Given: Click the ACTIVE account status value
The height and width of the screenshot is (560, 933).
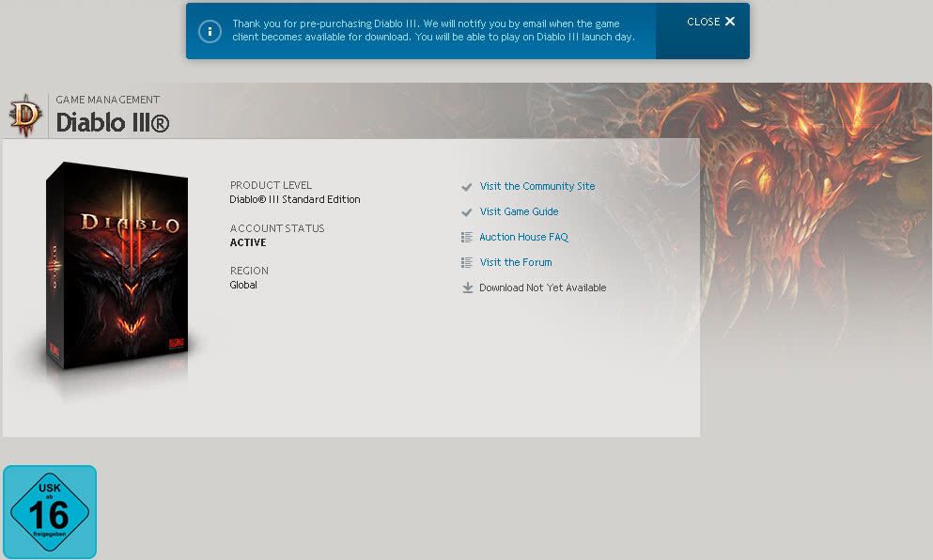Looking at the screenshot, I should coord(248,242).
